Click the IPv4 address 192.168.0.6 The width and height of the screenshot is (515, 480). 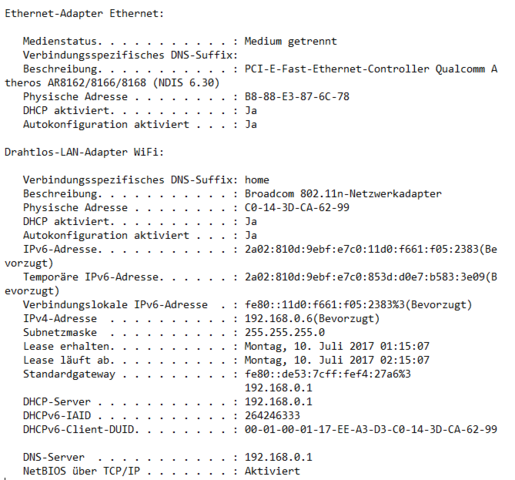[x=279, y=319]
